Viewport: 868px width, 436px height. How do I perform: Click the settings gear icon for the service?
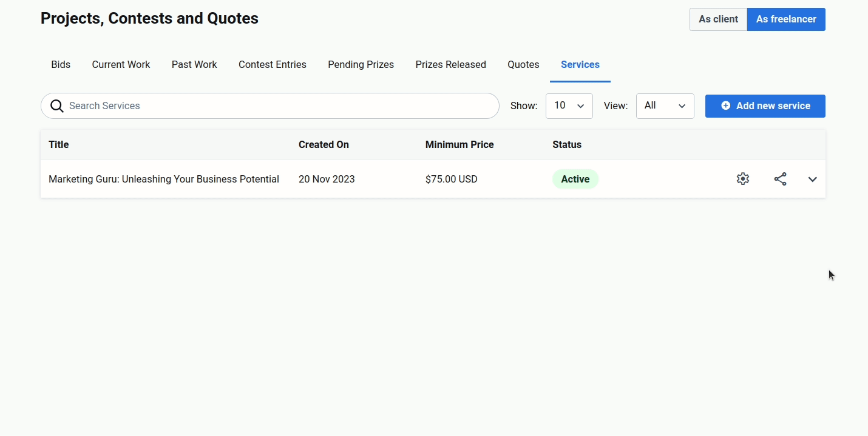[743, 179]
